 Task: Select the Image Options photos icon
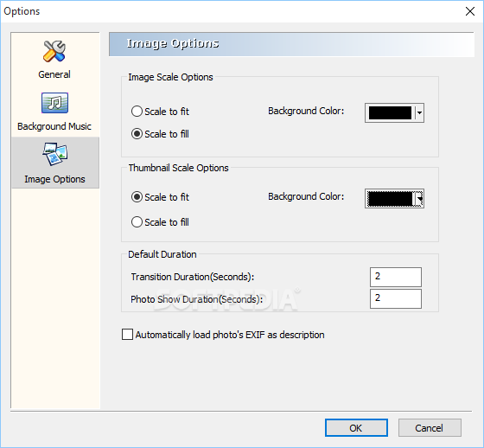55,154
